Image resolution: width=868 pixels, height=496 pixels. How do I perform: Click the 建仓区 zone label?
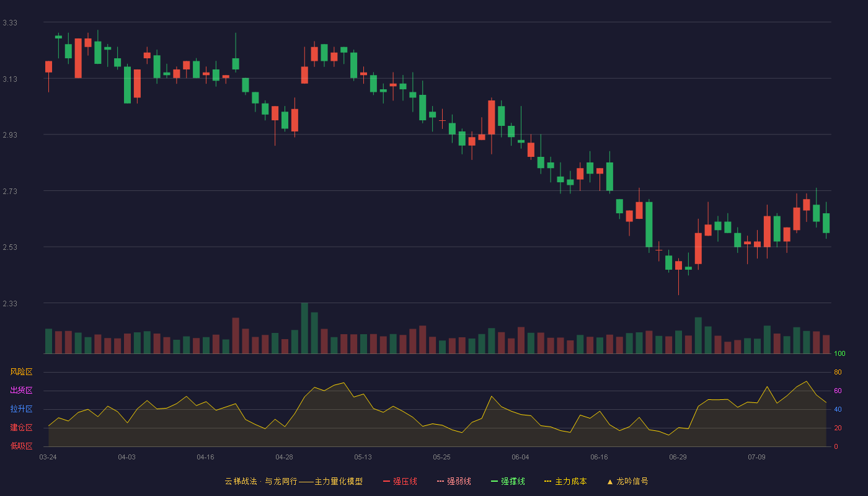21,428
